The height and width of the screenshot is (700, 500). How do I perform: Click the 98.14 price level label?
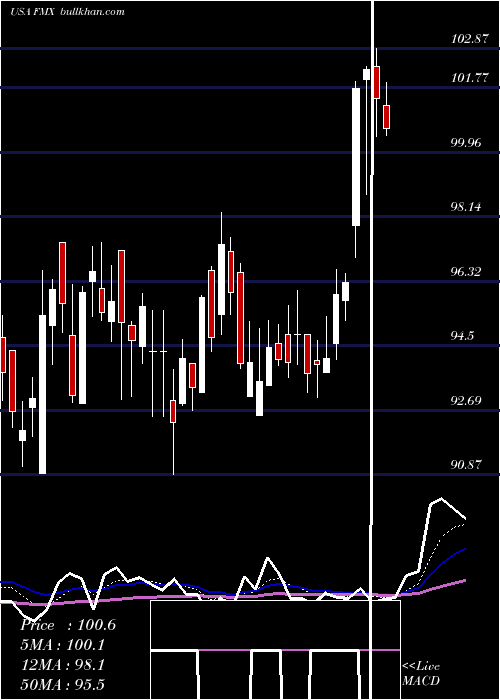click(x=468, y=207)
